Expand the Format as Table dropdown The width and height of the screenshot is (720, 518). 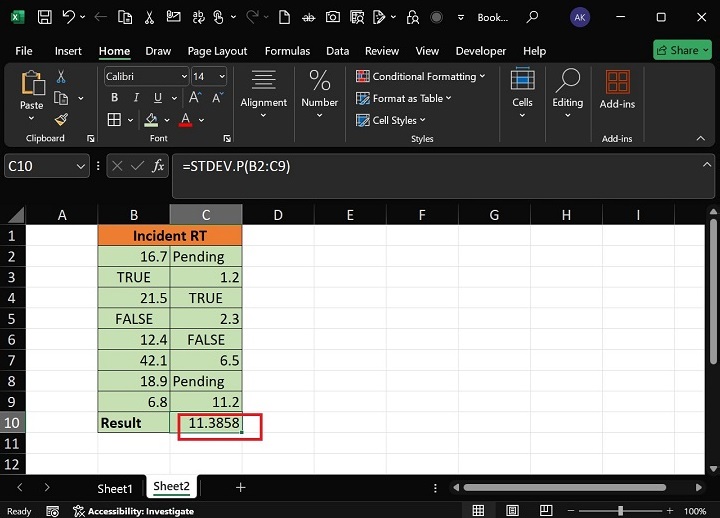(x=448, y=98)
